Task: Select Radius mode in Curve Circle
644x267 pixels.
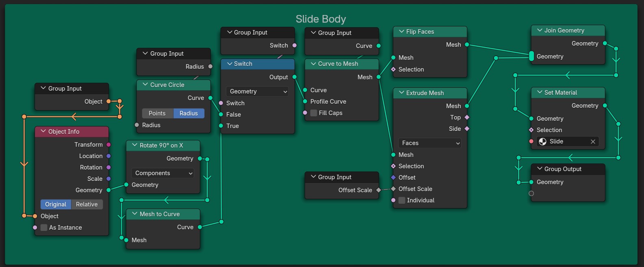Action: point(189,113)
